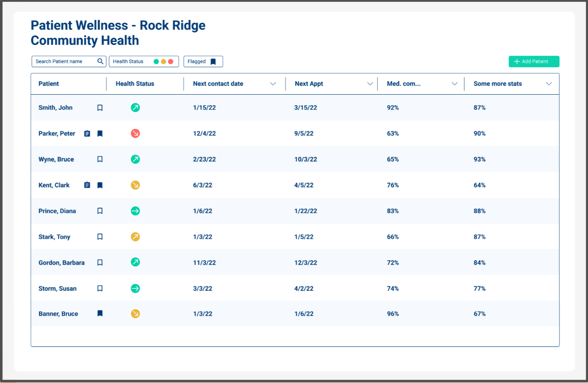
Task: Click the Health Status filter label
Action: coord(128,61)
